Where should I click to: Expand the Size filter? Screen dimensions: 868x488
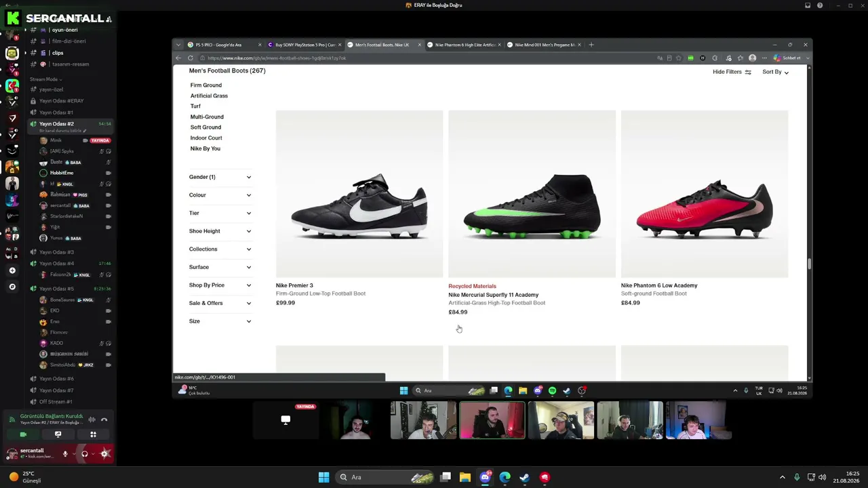coord(220,321)
